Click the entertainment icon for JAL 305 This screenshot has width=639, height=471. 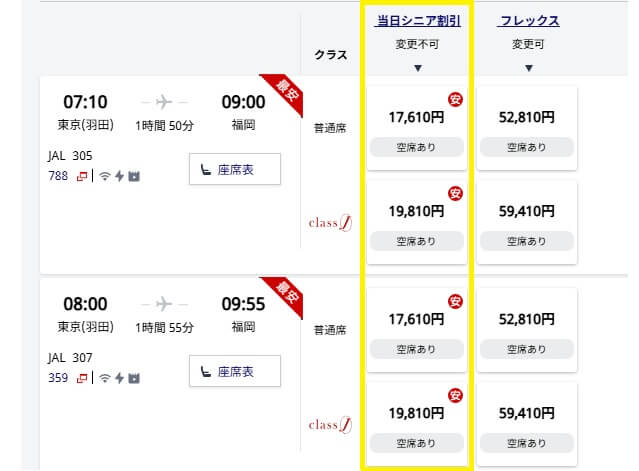coord(134,176)
